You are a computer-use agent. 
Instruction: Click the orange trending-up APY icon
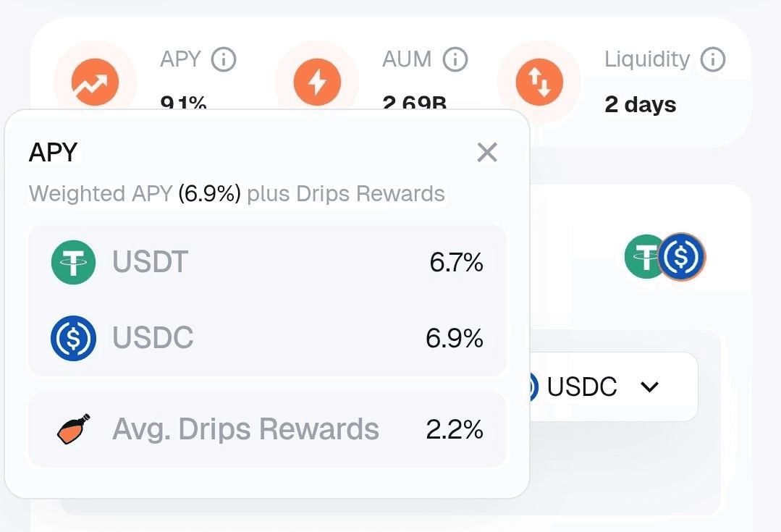point(95,83)
